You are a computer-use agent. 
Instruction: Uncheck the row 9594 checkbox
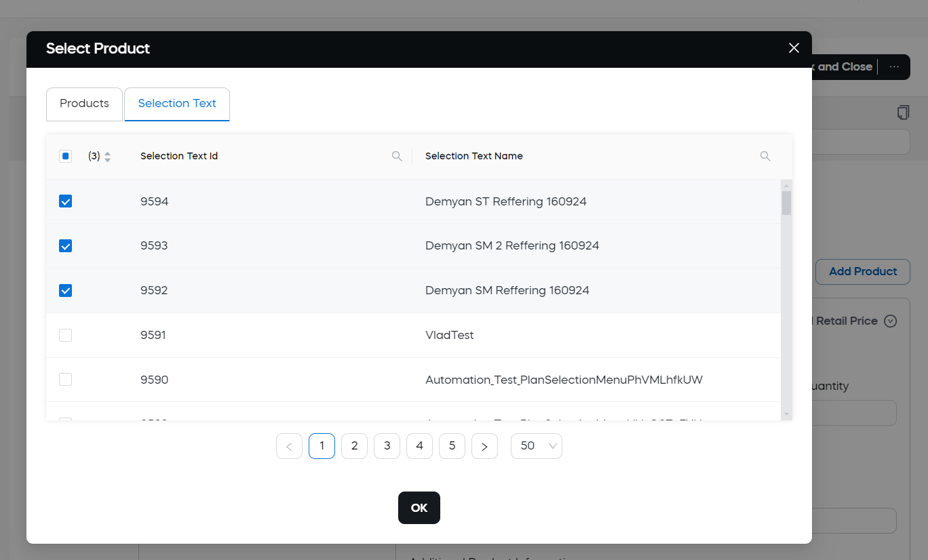point(65,201)
